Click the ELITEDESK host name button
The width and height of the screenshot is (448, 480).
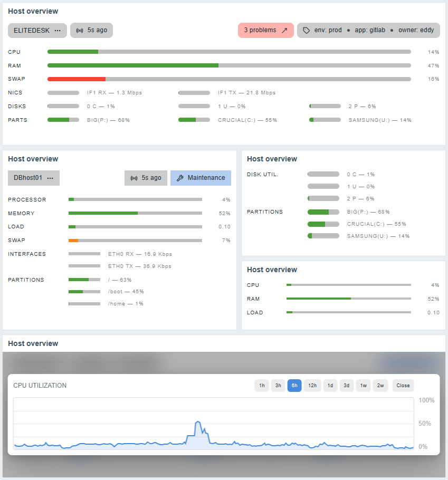(x=37, y=31)
